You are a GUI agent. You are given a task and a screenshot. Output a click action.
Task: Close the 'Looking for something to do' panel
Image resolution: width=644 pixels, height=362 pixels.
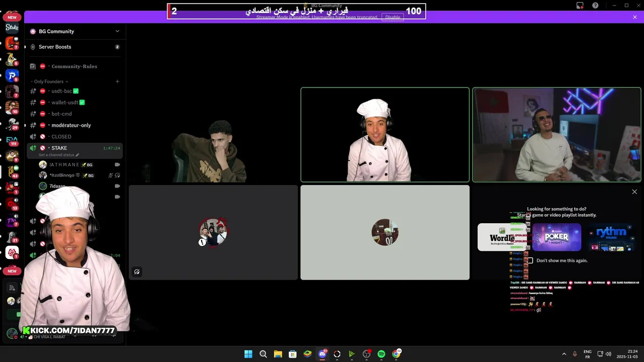click(x=634, y=192)
